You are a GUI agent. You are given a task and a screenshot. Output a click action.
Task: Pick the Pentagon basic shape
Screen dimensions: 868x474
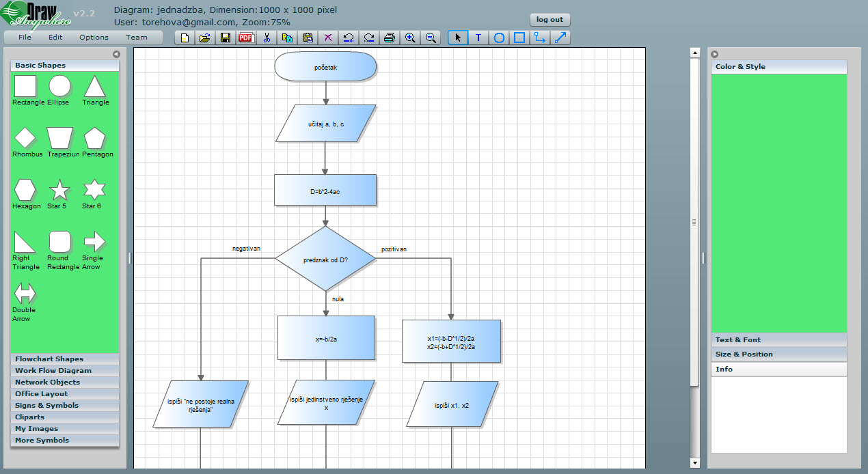tap(94, 138)
